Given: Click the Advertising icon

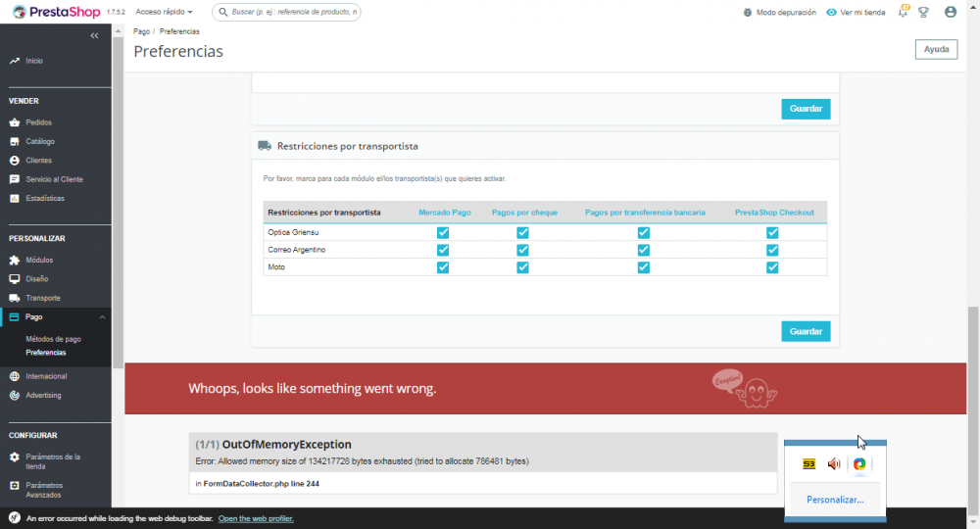Looking at the screenshot, I should pos(15,396).
